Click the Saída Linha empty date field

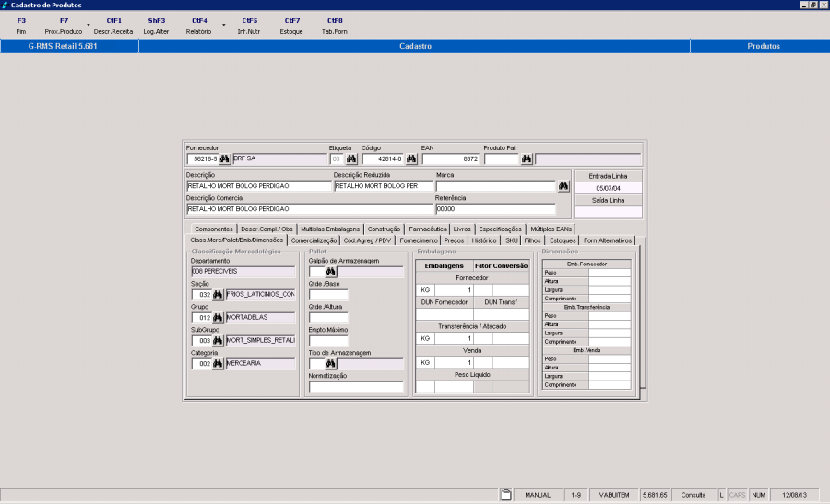[x=609, y=212]
